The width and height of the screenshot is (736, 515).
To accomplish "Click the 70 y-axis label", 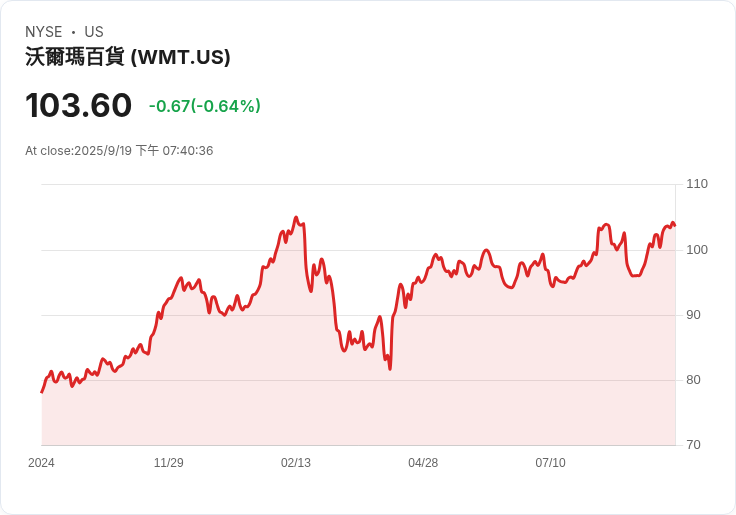I will [694, 445].
